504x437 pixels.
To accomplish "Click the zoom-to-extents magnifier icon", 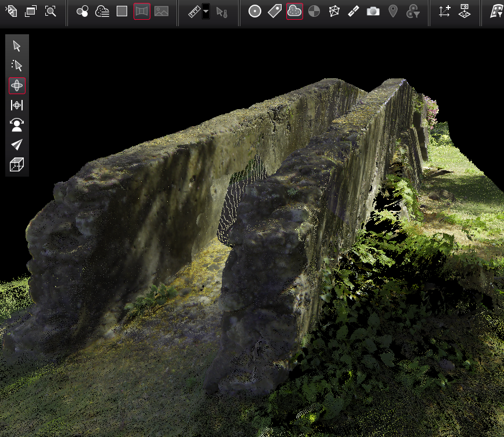I will click(x=51, y=12).
